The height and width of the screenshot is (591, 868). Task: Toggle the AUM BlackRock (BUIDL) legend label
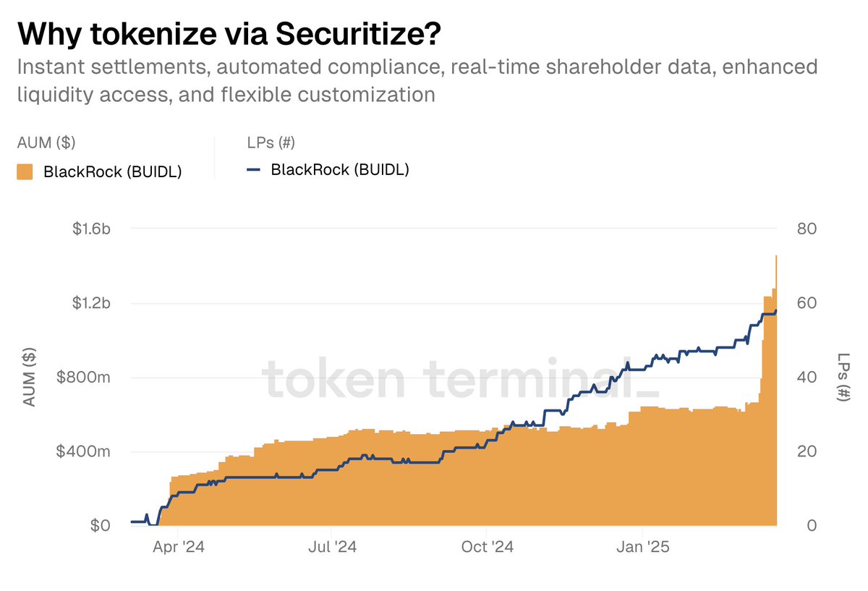click(x=112, y=172)
